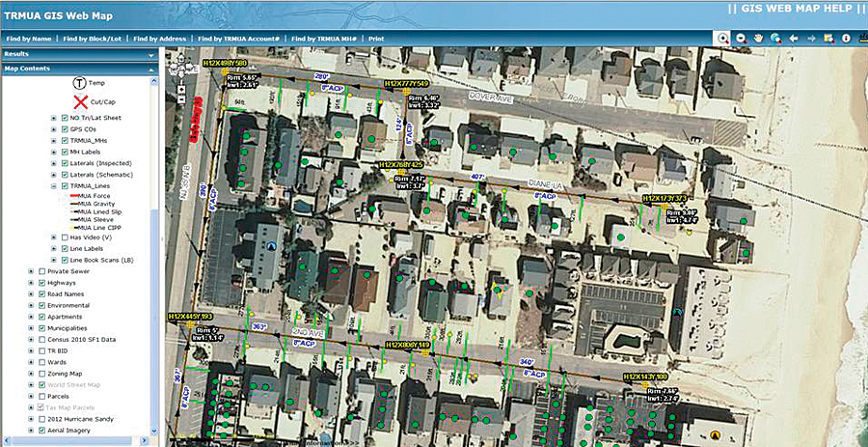Image resolution: width=868 pixels, height=447 pixels.
Task: Click the Temp legend symbol
Action: pos(79,83)
